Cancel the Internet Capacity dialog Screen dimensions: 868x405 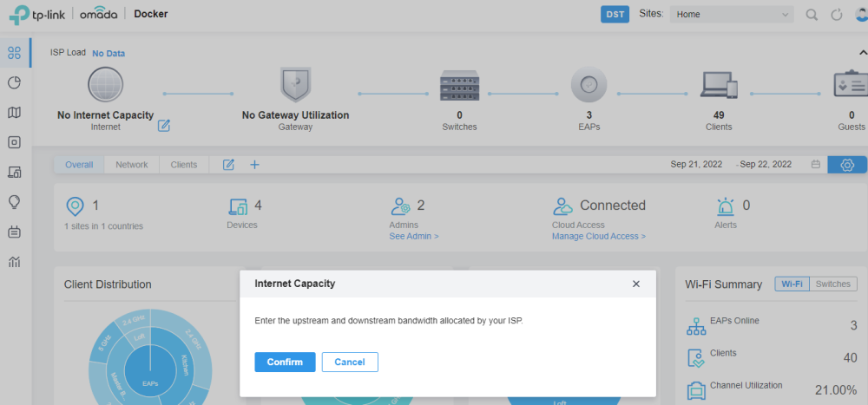(x=350, y=362)
